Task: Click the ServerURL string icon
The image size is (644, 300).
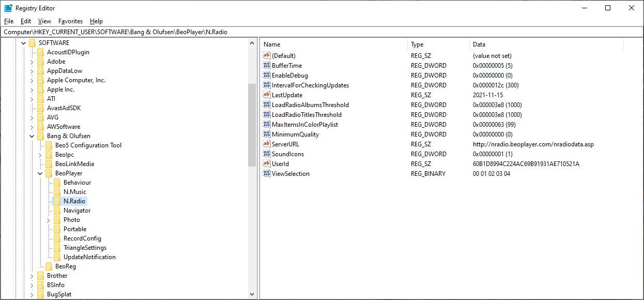Action: coord(267,144)
